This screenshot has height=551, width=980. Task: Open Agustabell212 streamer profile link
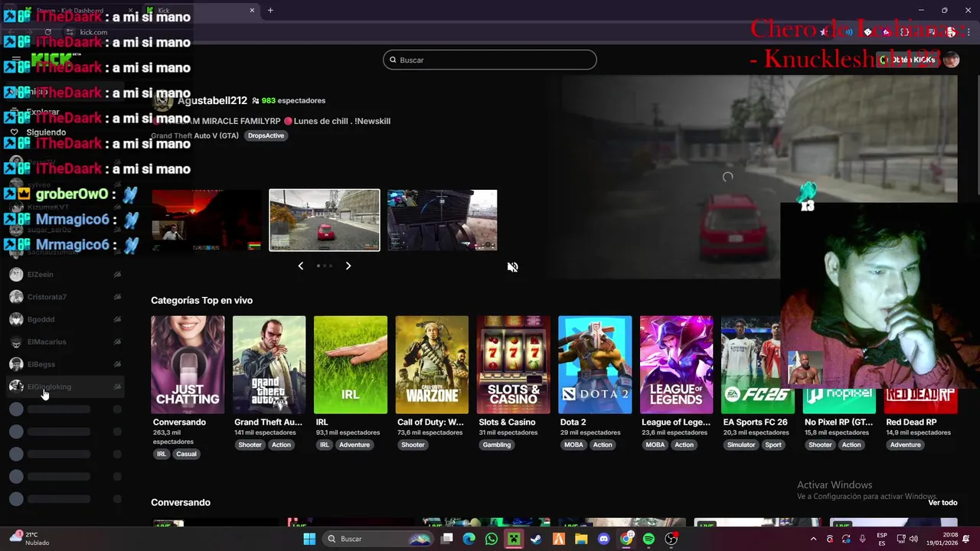[212, 100]
